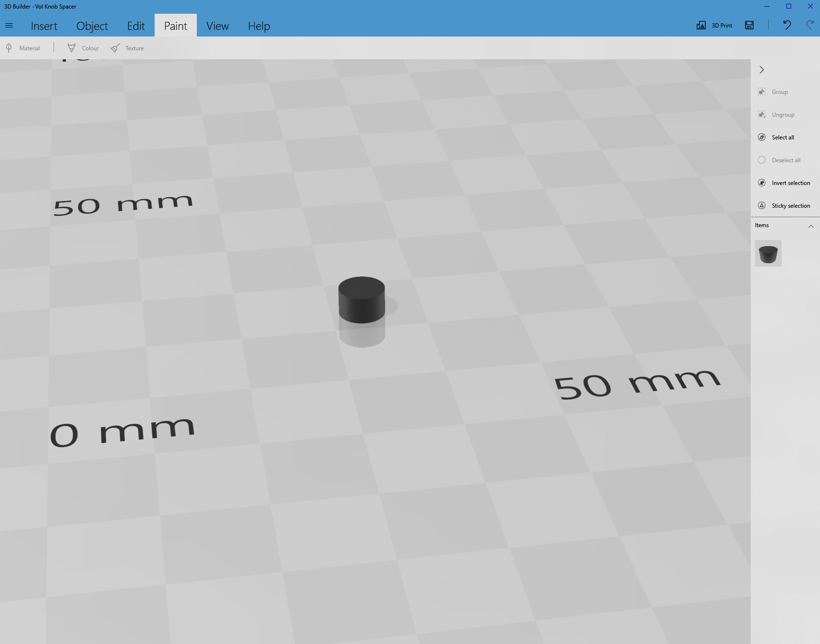Open the Help menu
The width and height of the screenshot is (820, 644).
(258, 26)
